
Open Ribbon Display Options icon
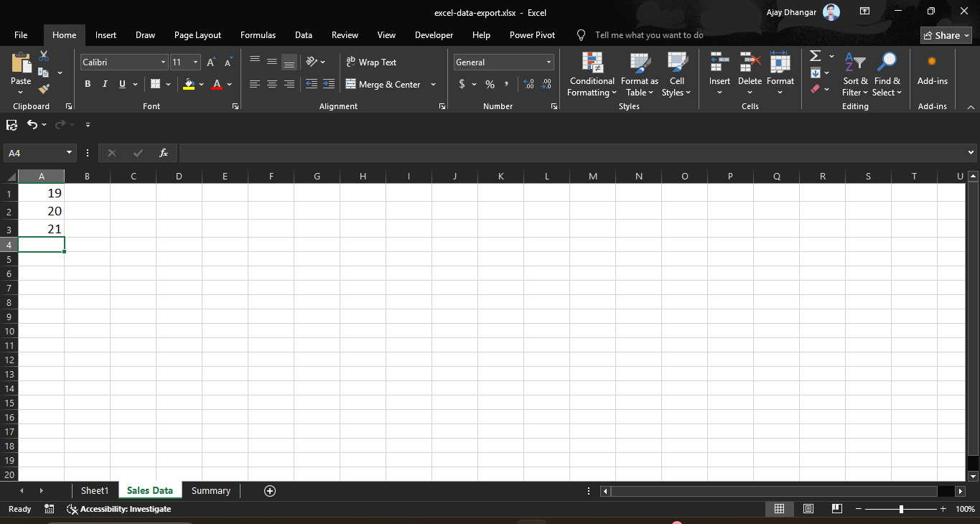click(865, 11)
